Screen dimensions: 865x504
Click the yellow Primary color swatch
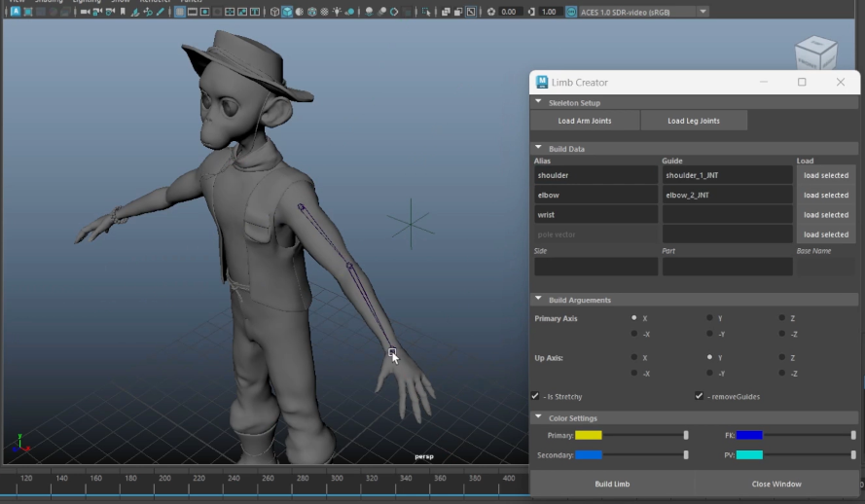(x=589, y=435)
